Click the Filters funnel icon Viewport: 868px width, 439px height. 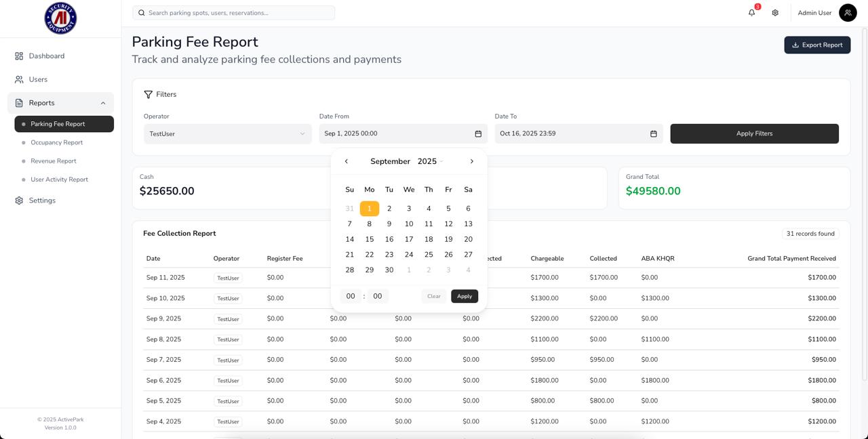coord(148,94)
